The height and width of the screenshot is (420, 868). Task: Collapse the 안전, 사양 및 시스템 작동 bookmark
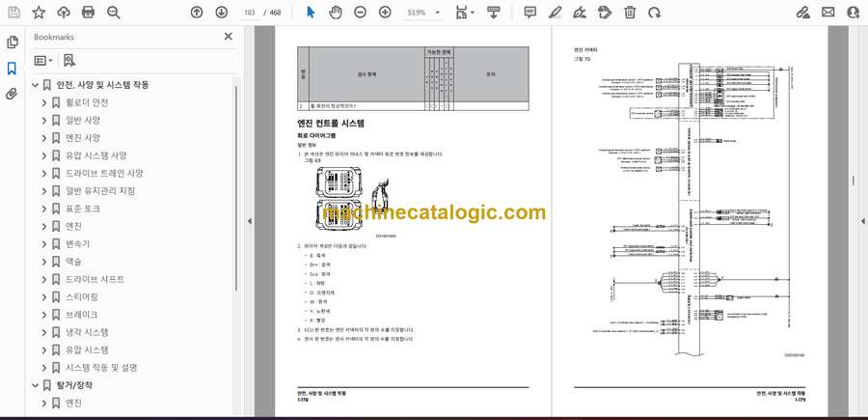(36, 85)
